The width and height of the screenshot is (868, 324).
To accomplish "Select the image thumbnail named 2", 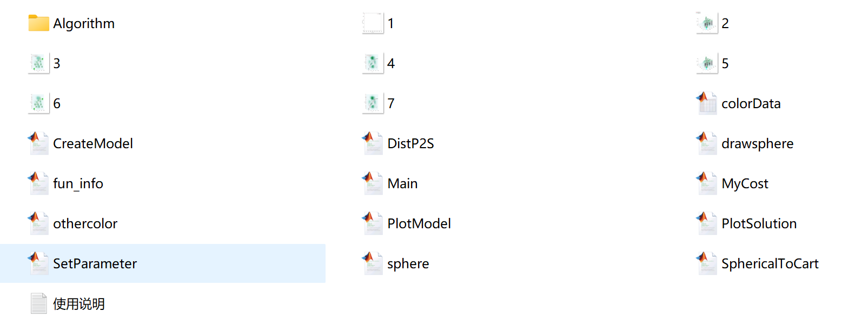I will [x=707, y=23].
